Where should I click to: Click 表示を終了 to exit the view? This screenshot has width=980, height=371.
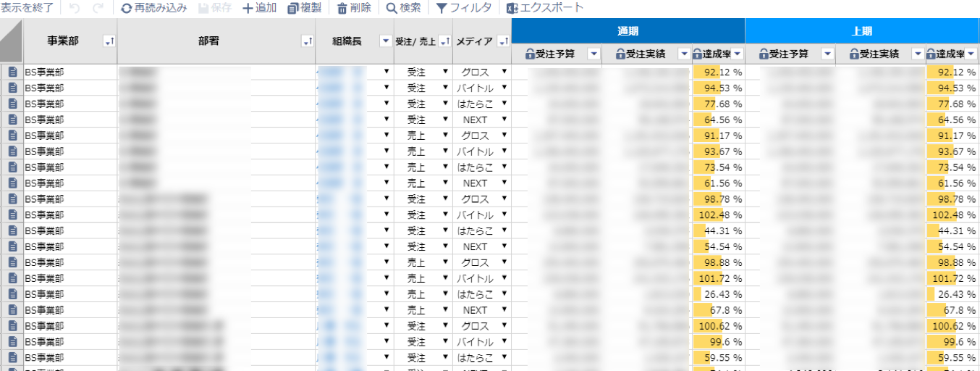28,8
